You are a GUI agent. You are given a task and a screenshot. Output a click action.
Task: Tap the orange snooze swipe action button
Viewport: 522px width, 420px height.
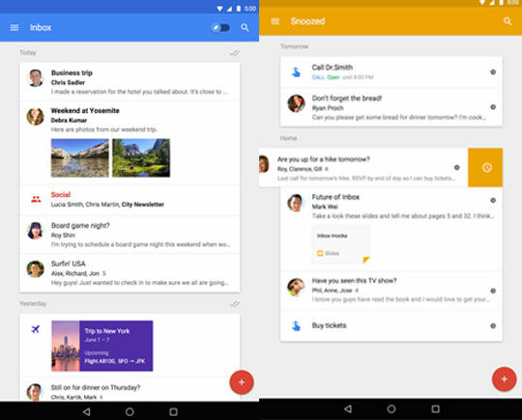[x=485, y=168]
